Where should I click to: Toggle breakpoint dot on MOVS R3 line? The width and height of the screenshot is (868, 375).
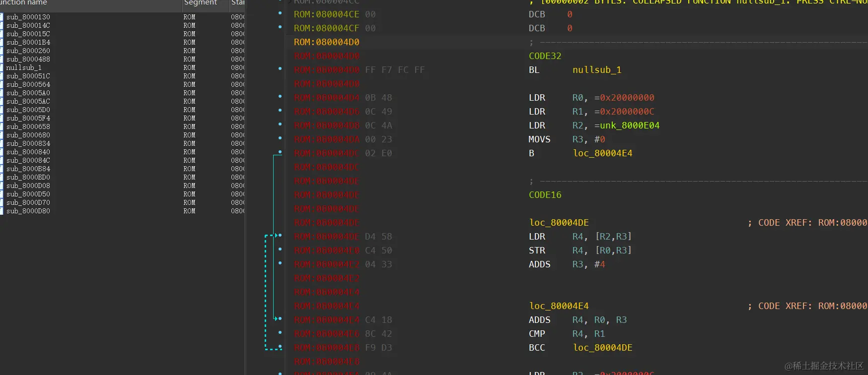[280, 138]
